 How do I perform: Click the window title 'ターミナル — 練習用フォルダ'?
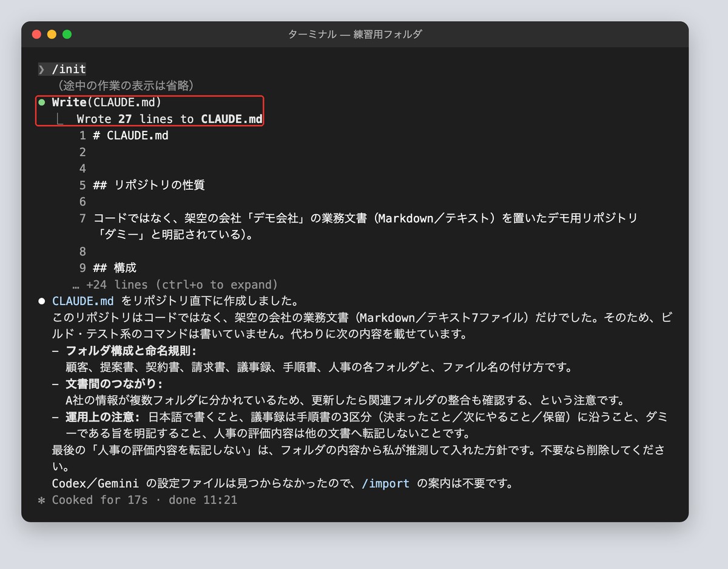point(355,35)
